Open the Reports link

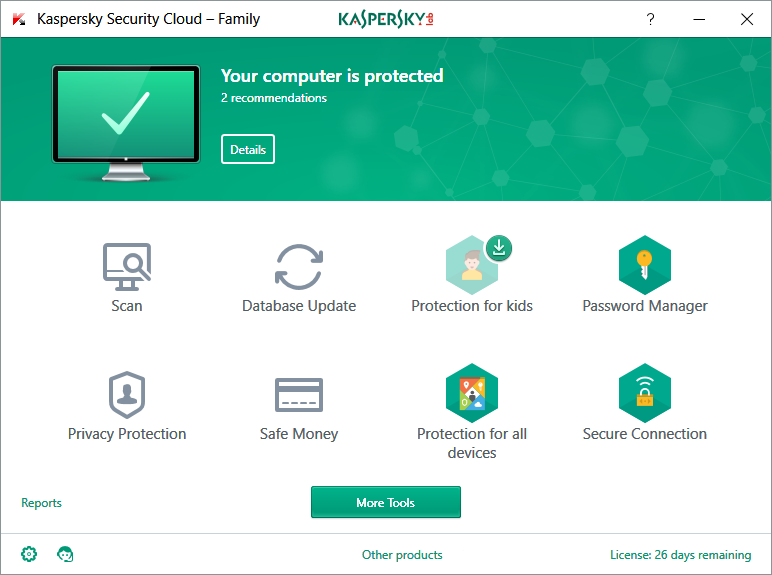41,503
